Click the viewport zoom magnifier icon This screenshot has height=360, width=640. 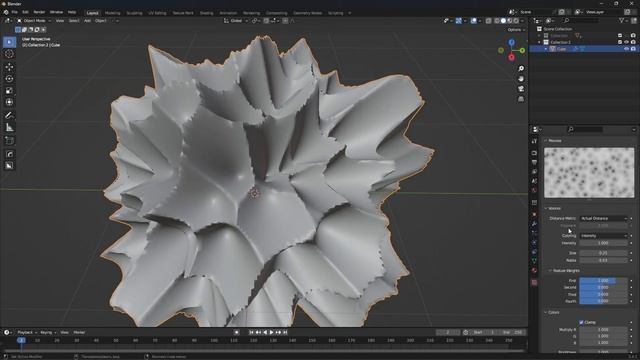(521, 69)
